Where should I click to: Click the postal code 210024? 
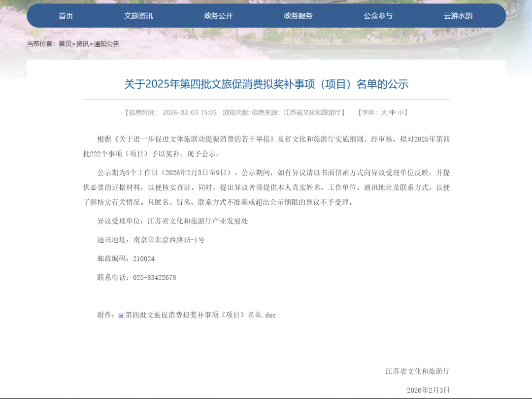pyautogui.click(x=143, y=259)
